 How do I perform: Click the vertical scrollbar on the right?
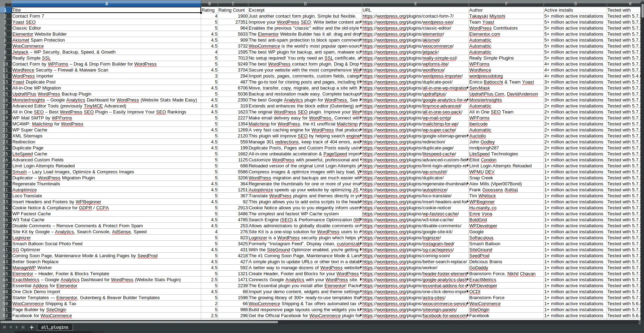pyautogui.click(x=642, y=11)
